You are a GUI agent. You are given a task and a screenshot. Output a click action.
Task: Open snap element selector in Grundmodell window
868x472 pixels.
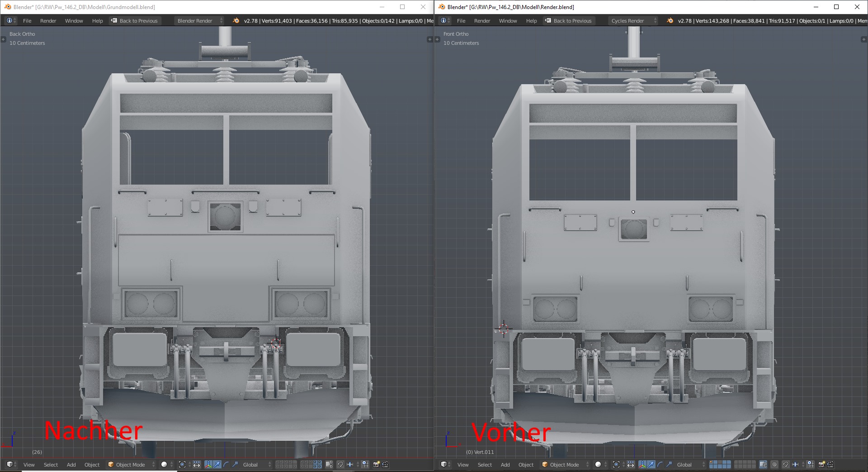[352, 464]
